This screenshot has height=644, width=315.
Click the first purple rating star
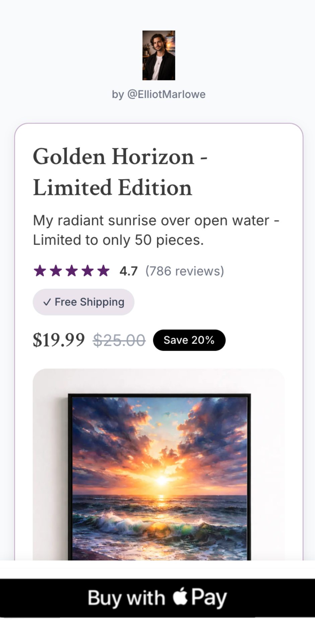40,271
